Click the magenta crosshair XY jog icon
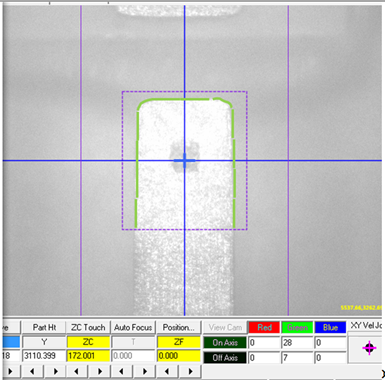The image size is (385, 380). (369, 348)
